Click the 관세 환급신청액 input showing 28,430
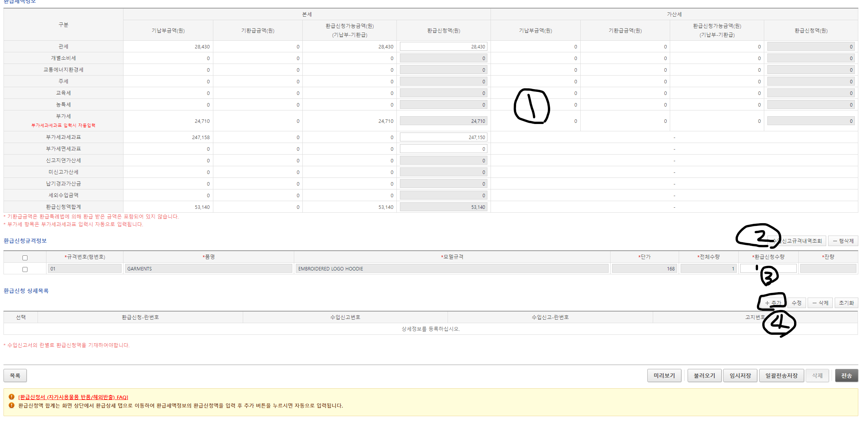 click(x=443, y=46)
